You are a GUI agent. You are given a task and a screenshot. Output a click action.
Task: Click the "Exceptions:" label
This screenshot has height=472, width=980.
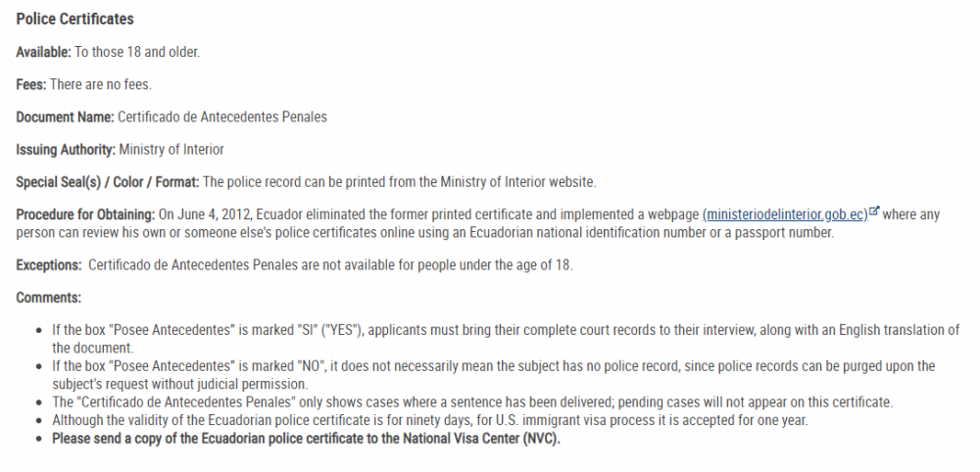[49, 264]
